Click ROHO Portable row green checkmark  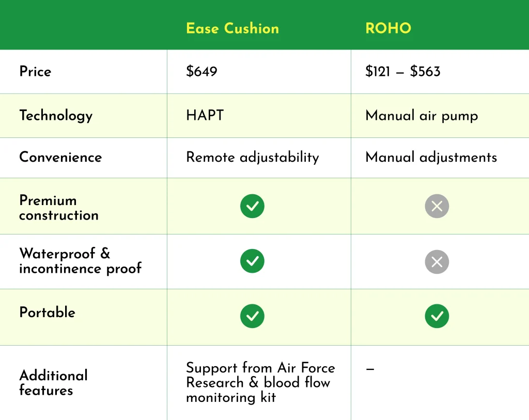(x=437, y=316)
